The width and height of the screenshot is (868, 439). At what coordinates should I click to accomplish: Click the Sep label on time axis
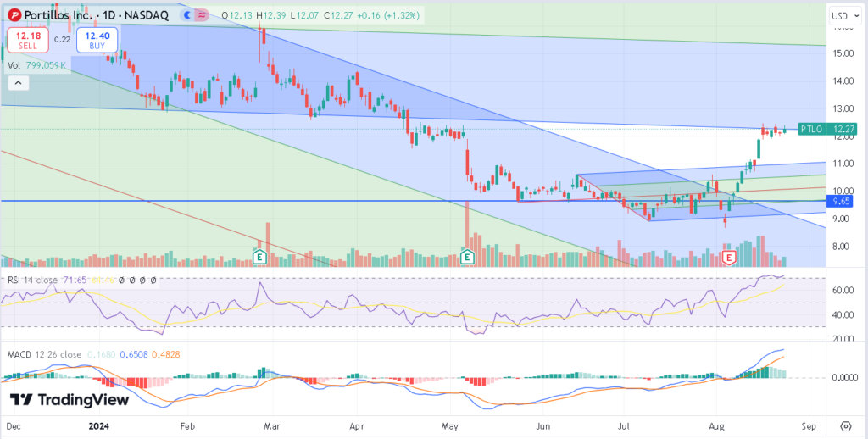[x=809, y=427]
